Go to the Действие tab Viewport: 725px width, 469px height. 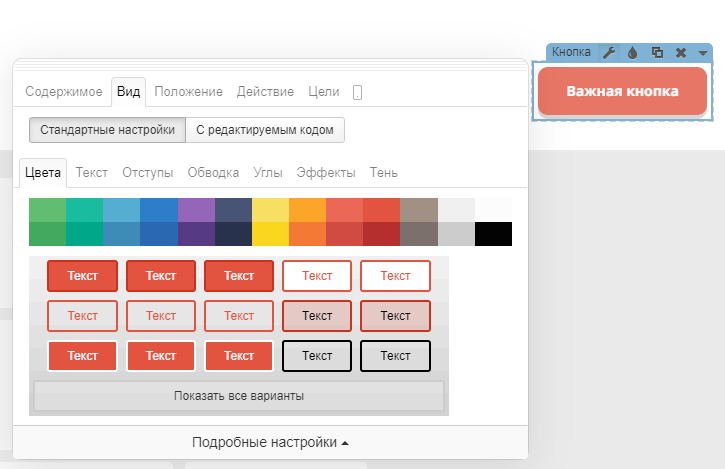tap(265, 92)
